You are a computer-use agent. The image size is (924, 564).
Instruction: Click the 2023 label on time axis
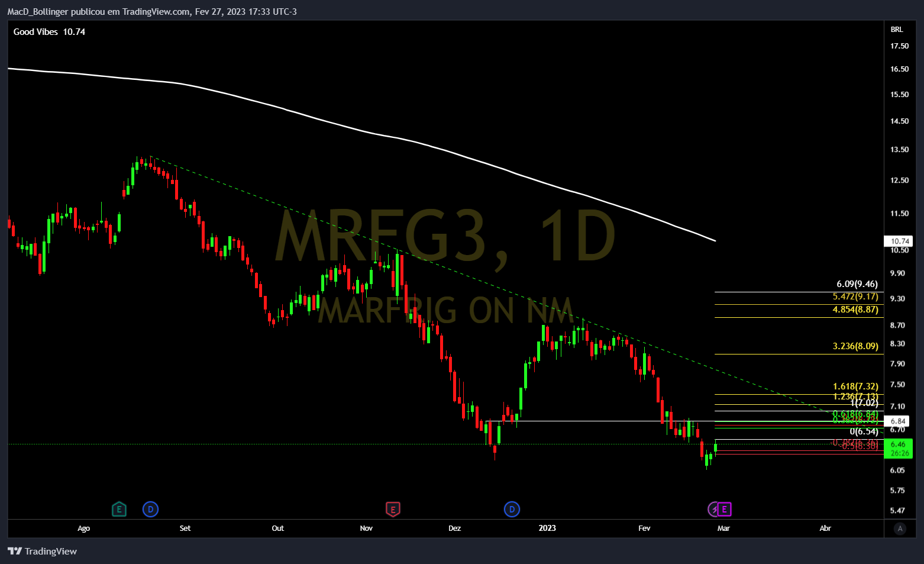(547, 528)
